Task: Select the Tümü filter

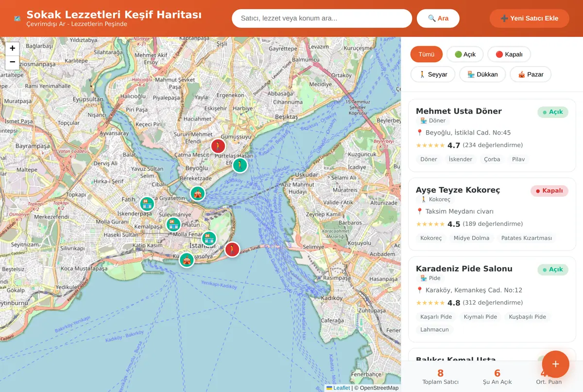Action: [427, 54]
